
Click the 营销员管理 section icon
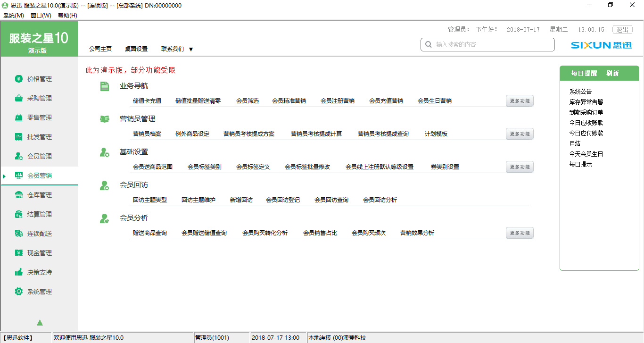[104, 119]
